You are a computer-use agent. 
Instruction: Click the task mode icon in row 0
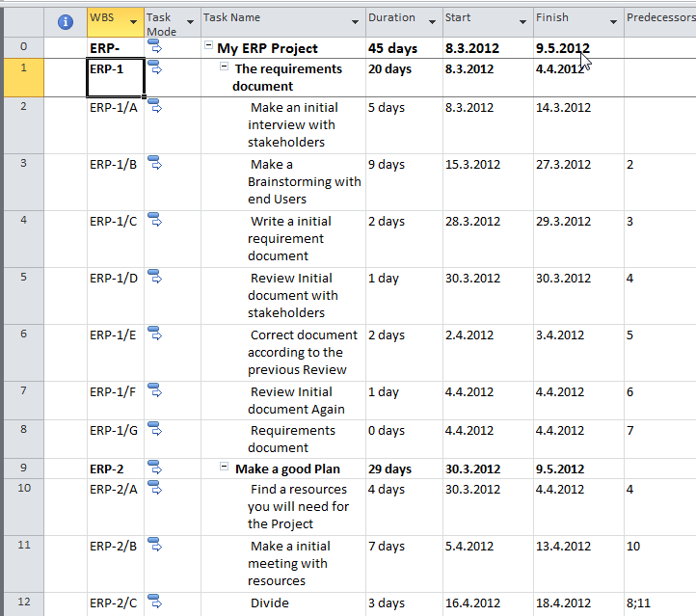[x=155, y=47]
